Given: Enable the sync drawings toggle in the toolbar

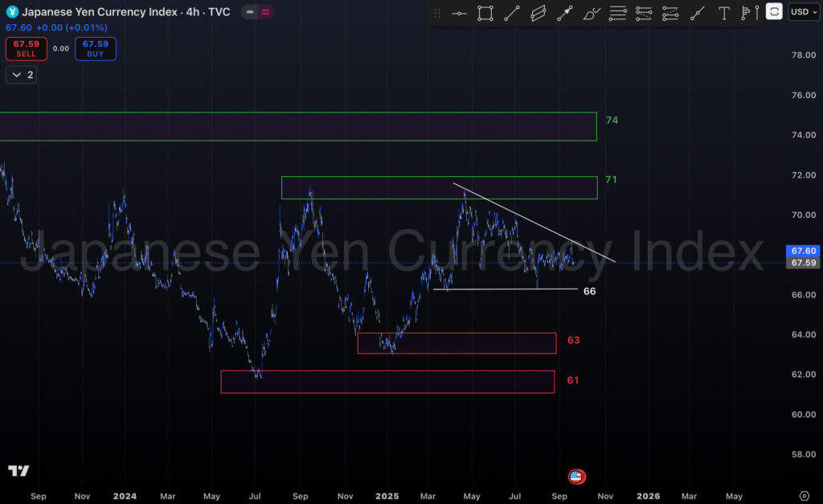Looking at the screenshot, I should (772, 12).
